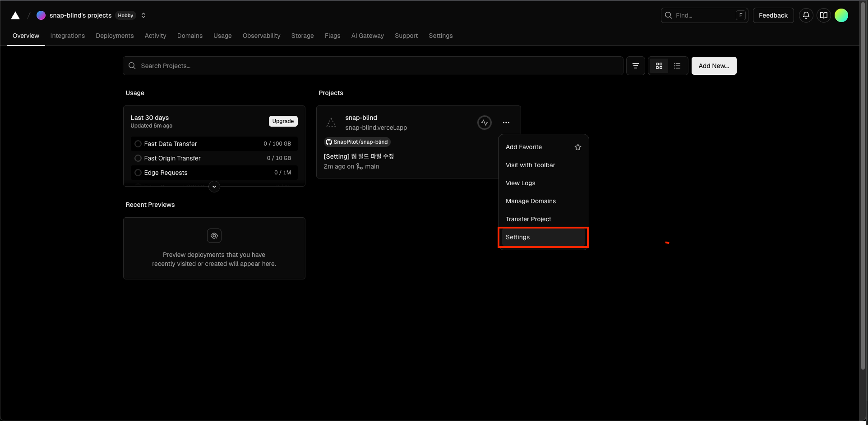Click the main branch label

pos(372,166)
